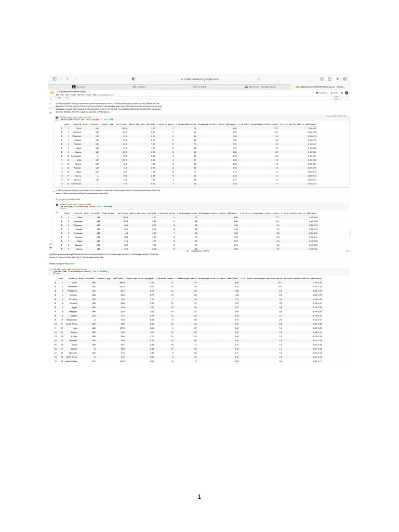Open the Runtime menu in Colab
399x532 pixels.
tap(81, 95)
